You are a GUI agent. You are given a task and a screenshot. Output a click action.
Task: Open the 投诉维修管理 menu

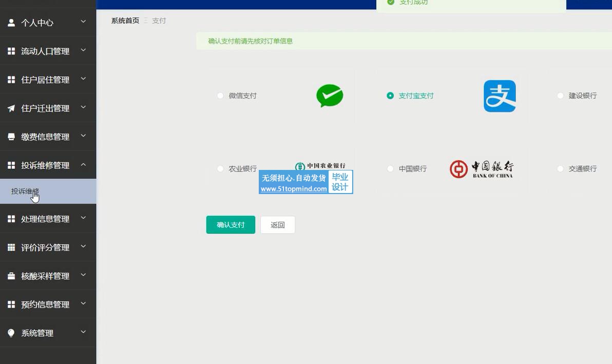pos(48,165)
